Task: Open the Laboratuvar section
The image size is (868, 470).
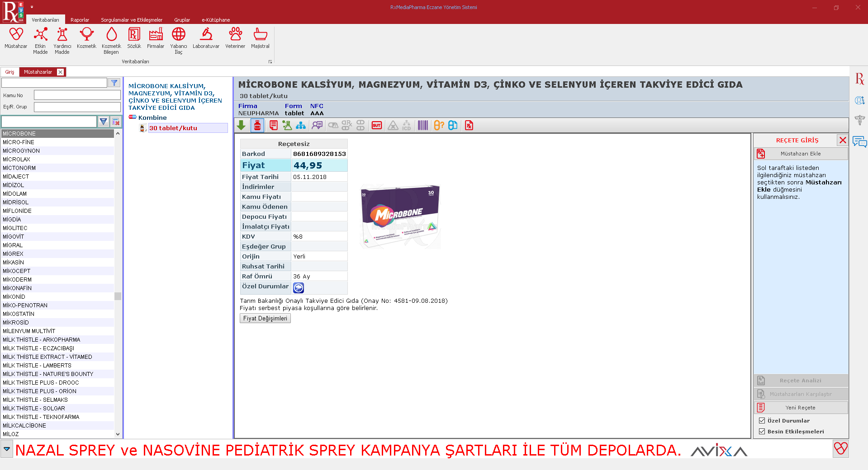Action: [x=206, y=38]
